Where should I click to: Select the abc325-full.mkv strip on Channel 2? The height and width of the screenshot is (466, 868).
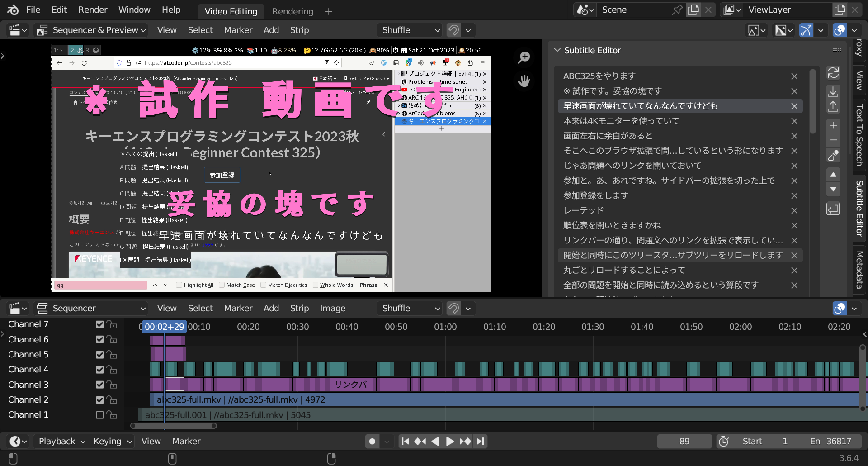click(x=504, y=400)
